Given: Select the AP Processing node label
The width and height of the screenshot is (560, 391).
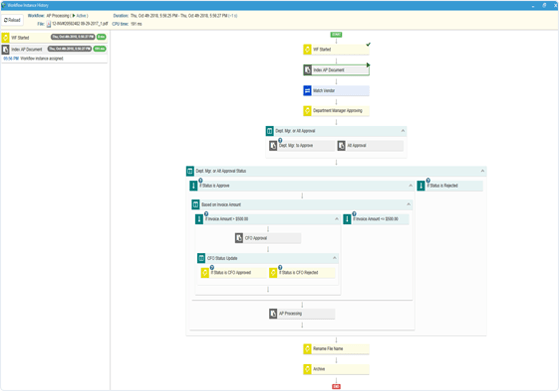Looking at the screenshot, I should 290,314.
